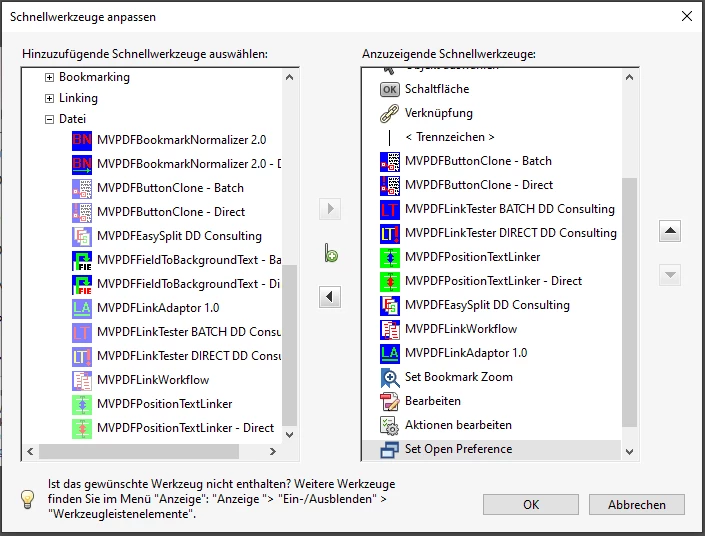Click left list horizontal scrollbar right arrow

click(272, 451)
